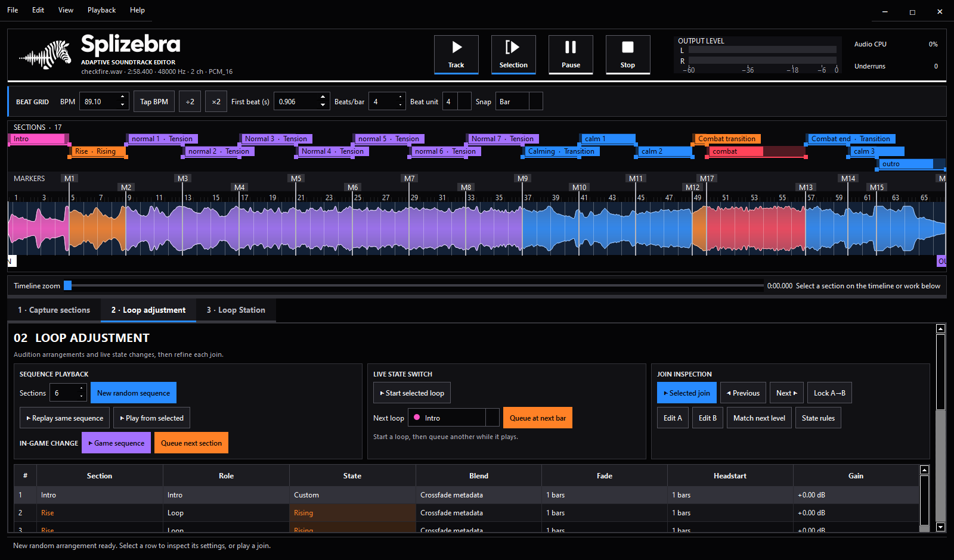Open the File menu

[13, 10]
